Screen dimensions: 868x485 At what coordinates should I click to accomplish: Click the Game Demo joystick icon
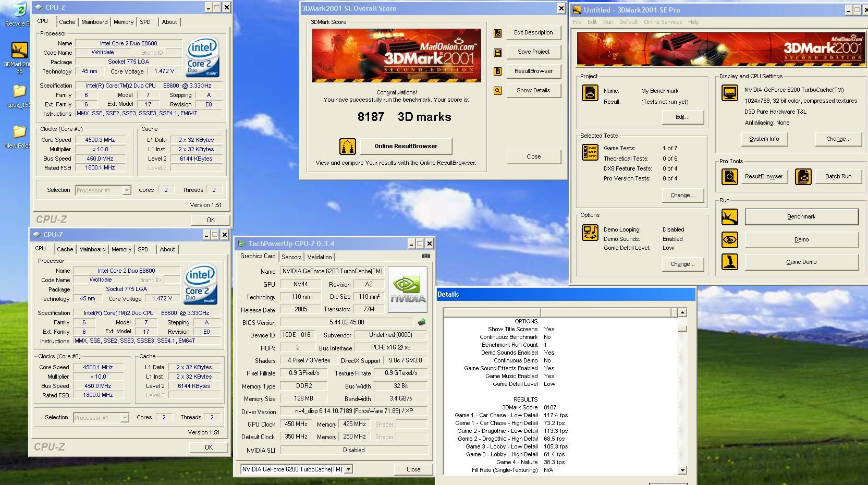click(729, 262)
